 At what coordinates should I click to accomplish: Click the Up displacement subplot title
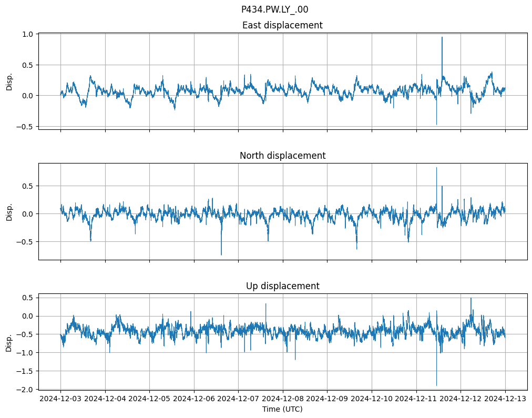point(282,286)
